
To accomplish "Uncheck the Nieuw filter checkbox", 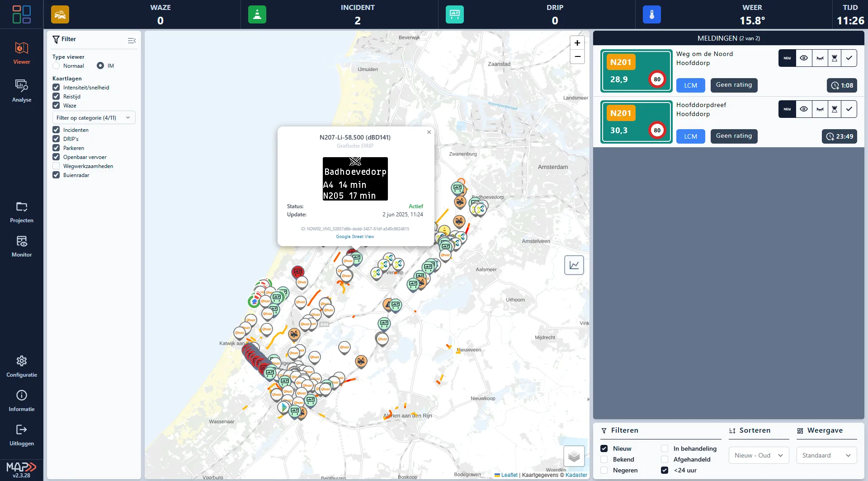I will pyautogui.click(x=604, y=448).
